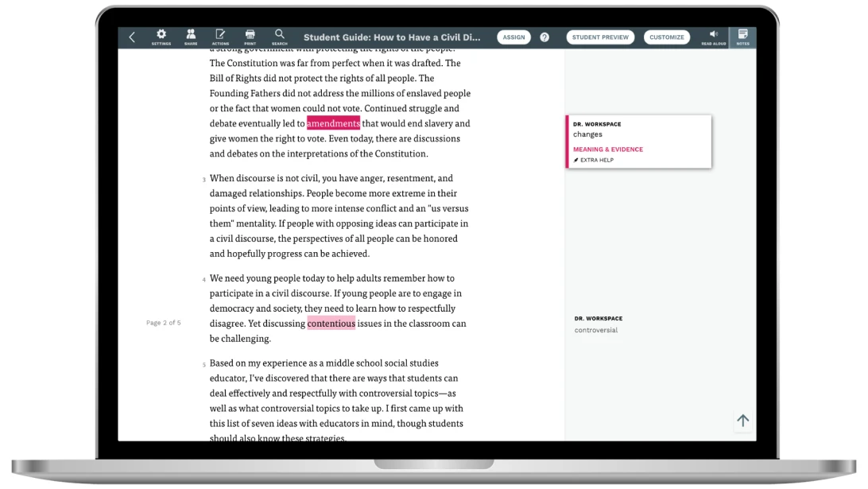The image size is (868, 489).
Task: Open the Actions pencil icon
Action: pyautogui.click(x=219, y=37)
